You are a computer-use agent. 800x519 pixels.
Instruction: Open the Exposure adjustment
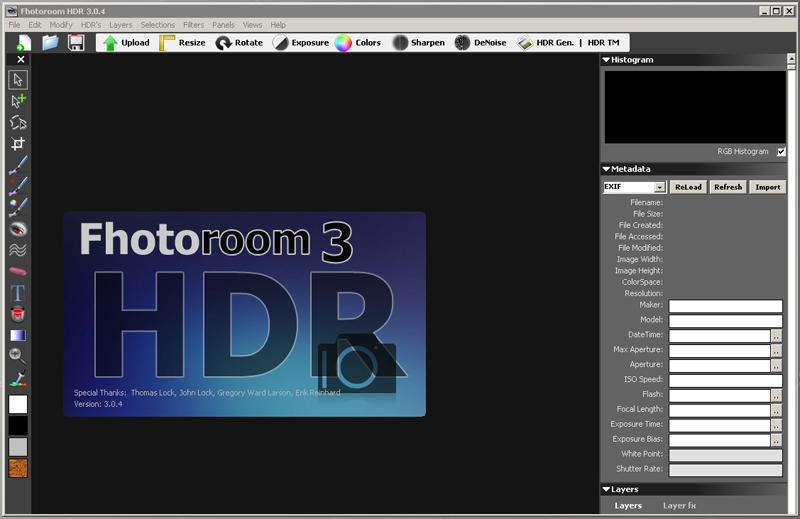click(301, 43)
